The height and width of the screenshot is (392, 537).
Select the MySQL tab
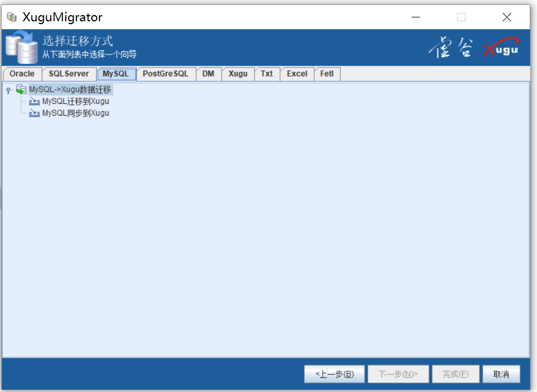[x=116, y=74]
